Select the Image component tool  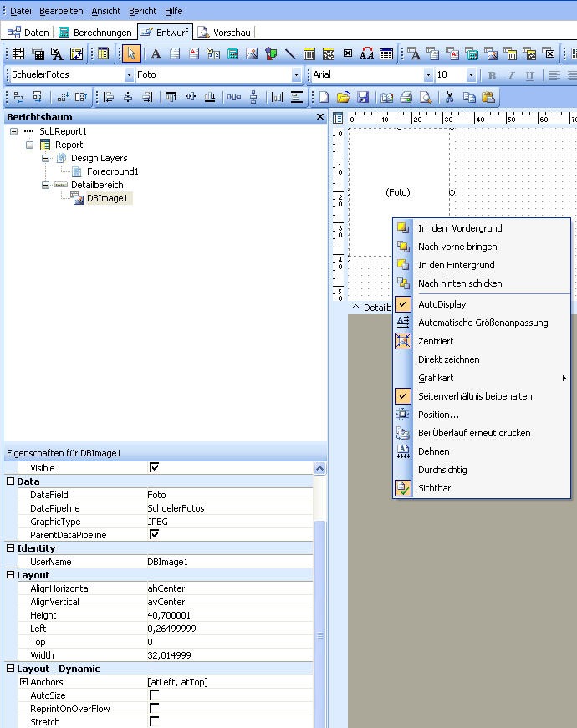click(252, 53)
